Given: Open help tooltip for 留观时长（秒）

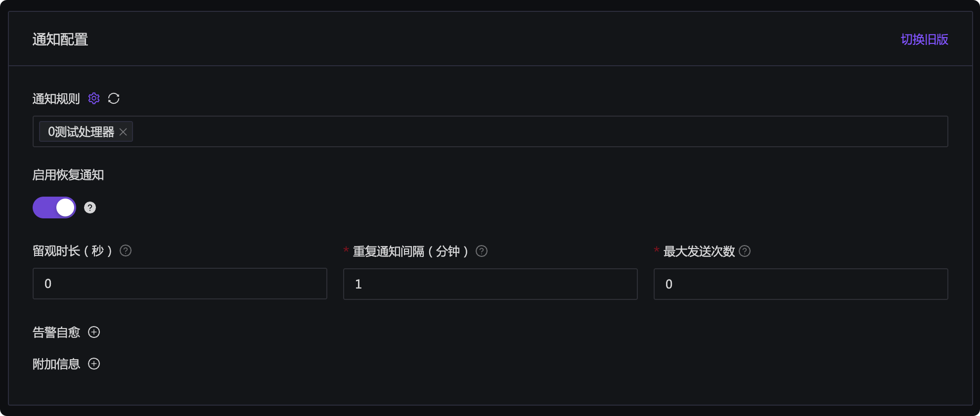Looking at the screenshot, I should 126,251.
